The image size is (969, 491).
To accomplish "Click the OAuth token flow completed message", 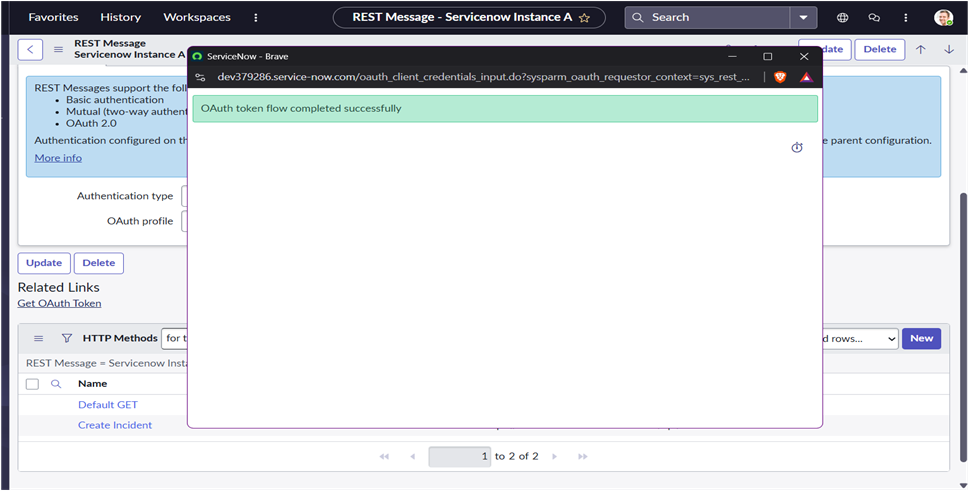I will pos(505,109).
